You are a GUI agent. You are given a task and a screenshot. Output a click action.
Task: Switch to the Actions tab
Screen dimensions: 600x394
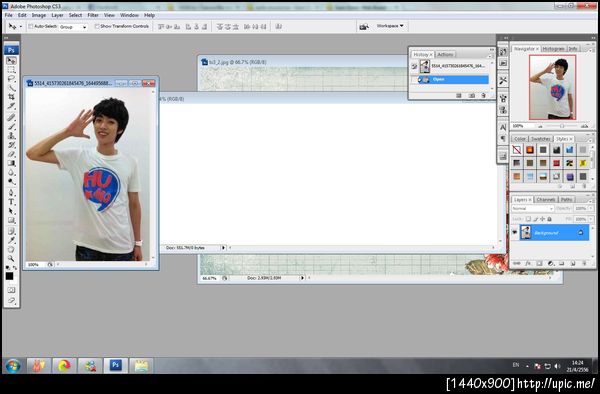445,55
